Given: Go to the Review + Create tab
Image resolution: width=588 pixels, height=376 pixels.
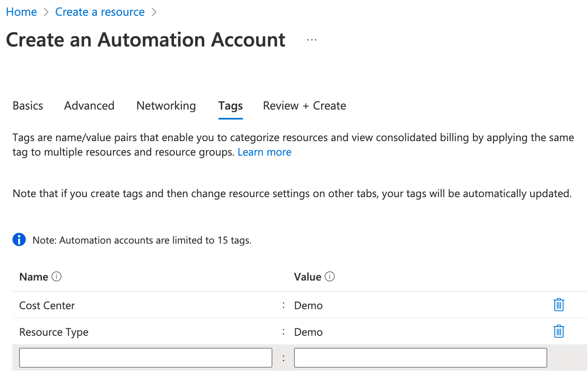Looking at the screenshot, I should [304, 106].
